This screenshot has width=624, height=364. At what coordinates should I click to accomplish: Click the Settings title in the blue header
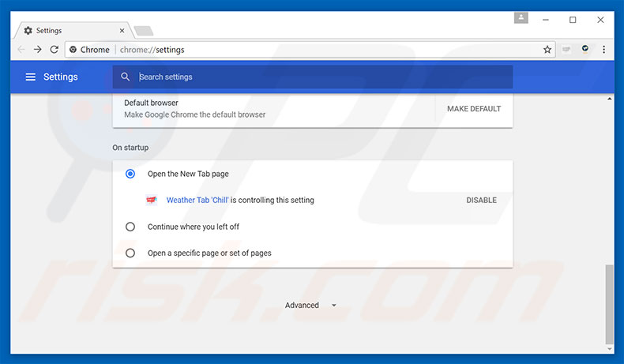click(x=61, y=77)
